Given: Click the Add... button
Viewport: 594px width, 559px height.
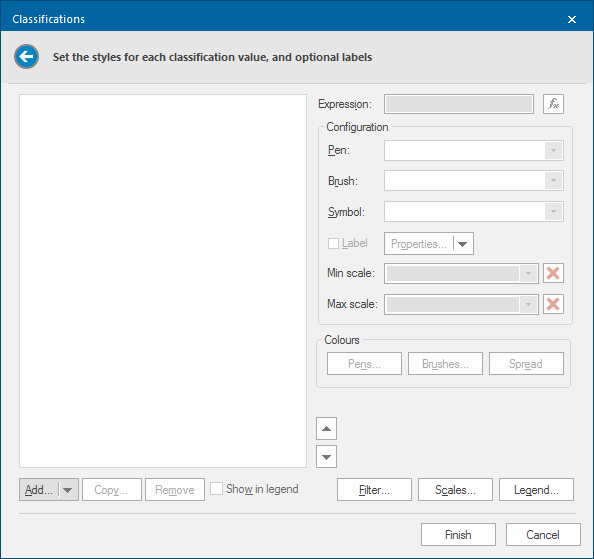Looking at the screenshot, I should [x=39, y=490].
